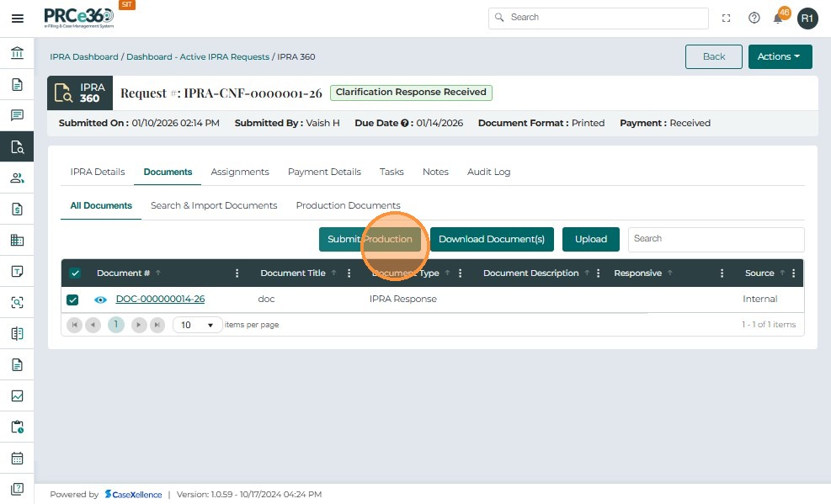The image size is (831, 504).
Task: Open the document icon below courthouse
Action: (17, 84)
